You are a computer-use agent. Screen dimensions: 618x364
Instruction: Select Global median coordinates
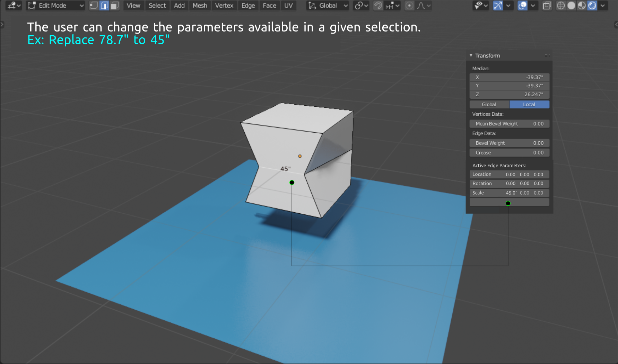click(489, 104)
